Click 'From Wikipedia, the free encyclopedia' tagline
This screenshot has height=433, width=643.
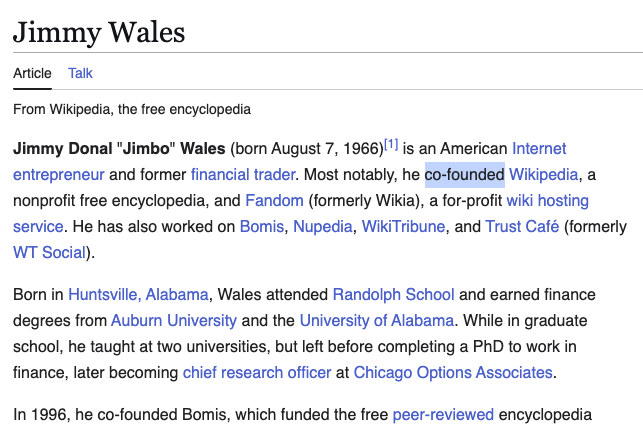(132, 109)
